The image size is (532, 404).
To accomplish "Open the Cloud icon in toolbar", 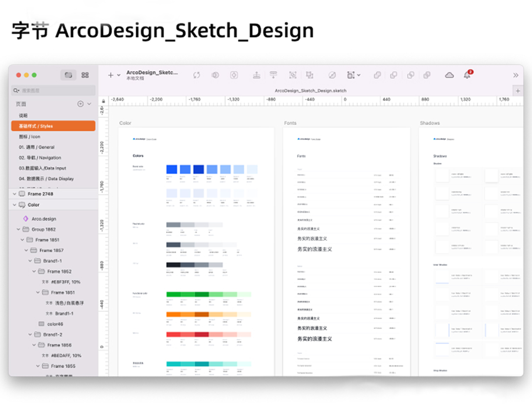I will pyautogui.click(x=449, y=75).
